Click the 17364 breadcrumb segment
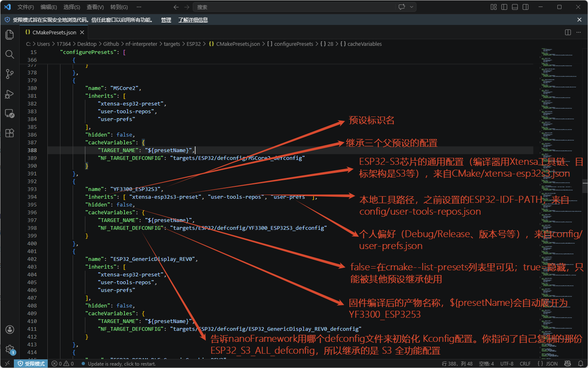The image size is (588, 368). 64,44
